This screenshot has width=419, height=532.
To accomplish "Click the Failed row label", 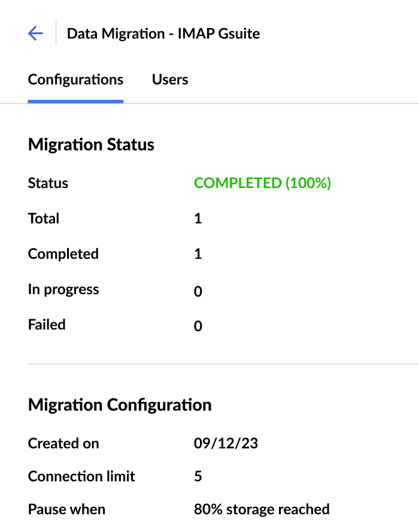I will [47, 325].
